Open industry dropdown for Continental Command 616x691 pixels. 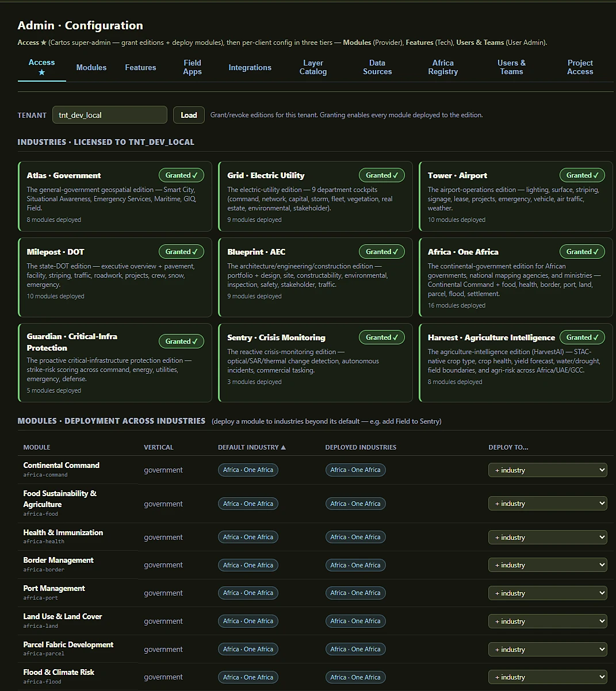click(x=548, y=470)
